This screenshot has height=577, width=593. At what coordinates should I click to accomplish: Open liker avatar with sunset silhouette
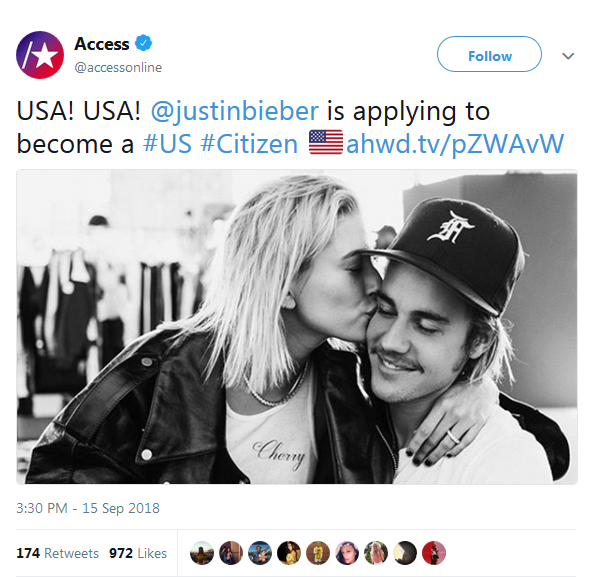pos(202,553)
